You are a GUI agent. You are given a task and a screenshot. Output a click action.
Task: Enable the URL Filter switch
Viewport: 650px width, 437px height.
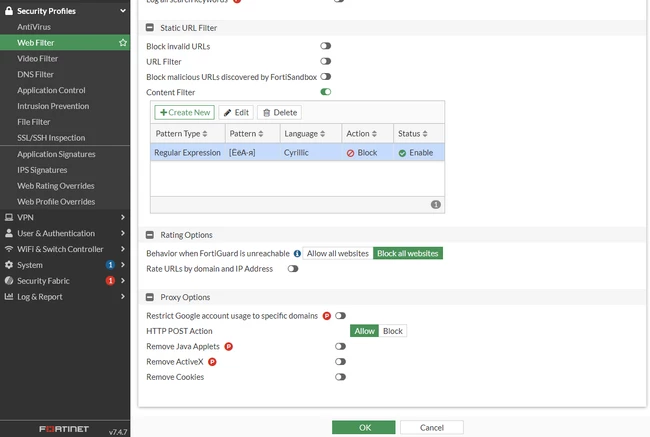click(x=325, y=61)
